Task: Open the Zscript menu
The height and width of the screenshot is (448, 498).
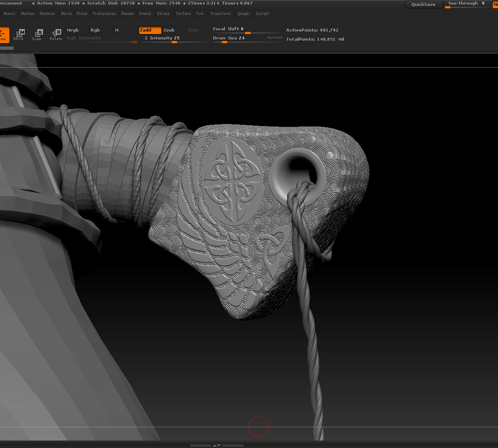Action: pyautogui.click(x=262, y=14)
